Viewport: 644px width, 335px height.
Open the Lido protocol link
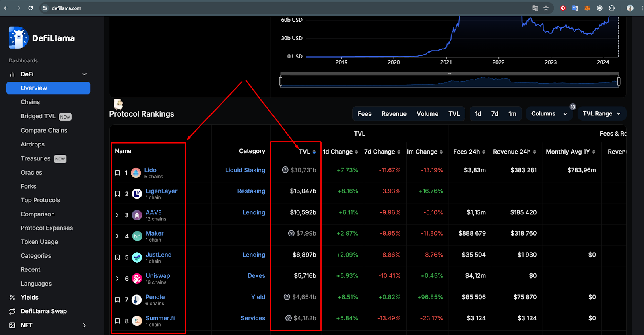[150, 170]
